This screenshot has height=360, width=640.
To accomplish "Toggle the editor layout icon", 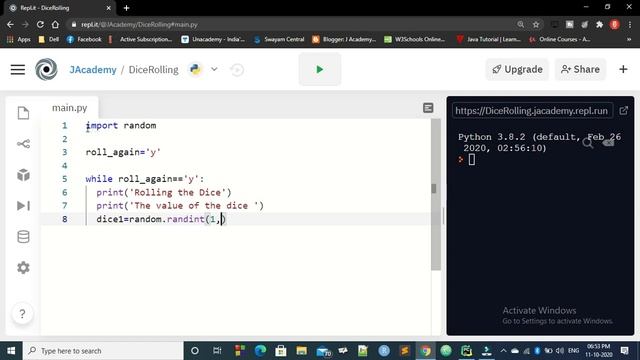I will (x=428, y=108).
